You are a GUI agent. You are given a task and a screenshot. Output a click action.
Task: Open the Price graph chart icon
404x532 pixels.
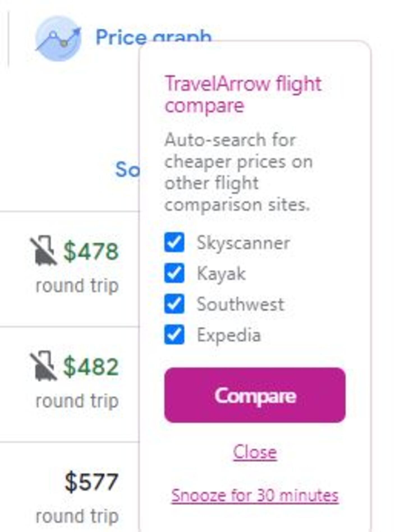point(58,38)
